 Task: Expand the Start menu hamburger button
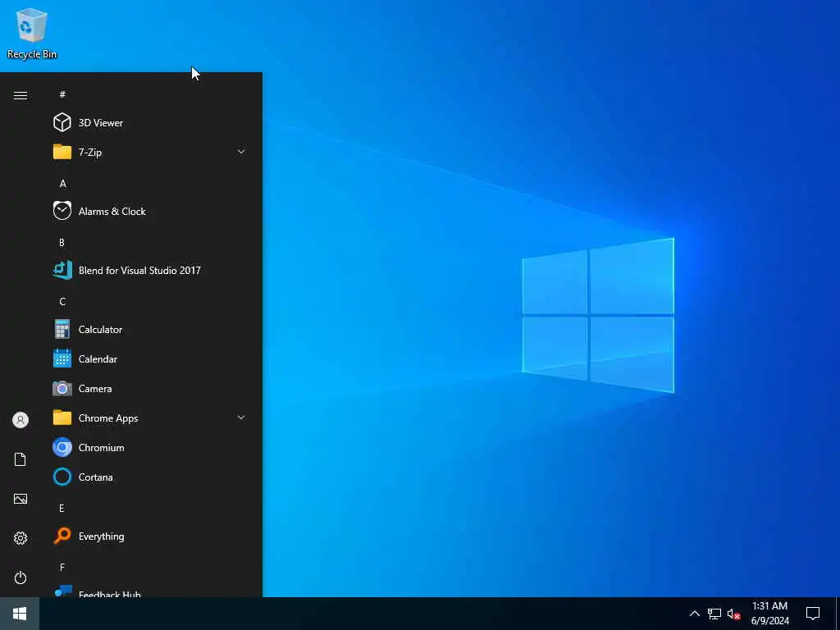click(21, 95)
